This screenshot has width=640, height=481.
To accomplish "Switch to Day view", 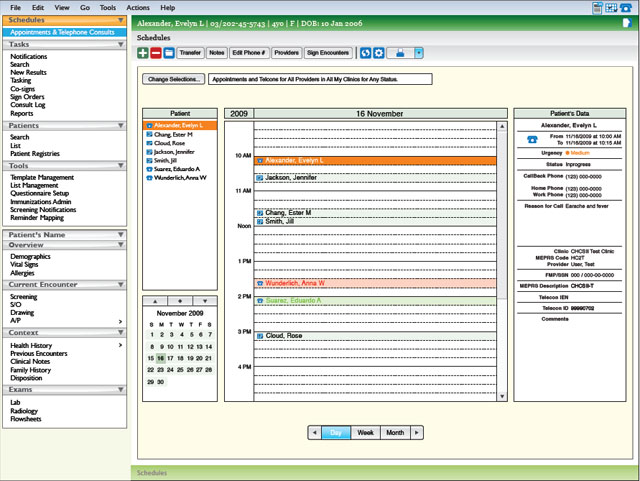I will tap(336, 433).
